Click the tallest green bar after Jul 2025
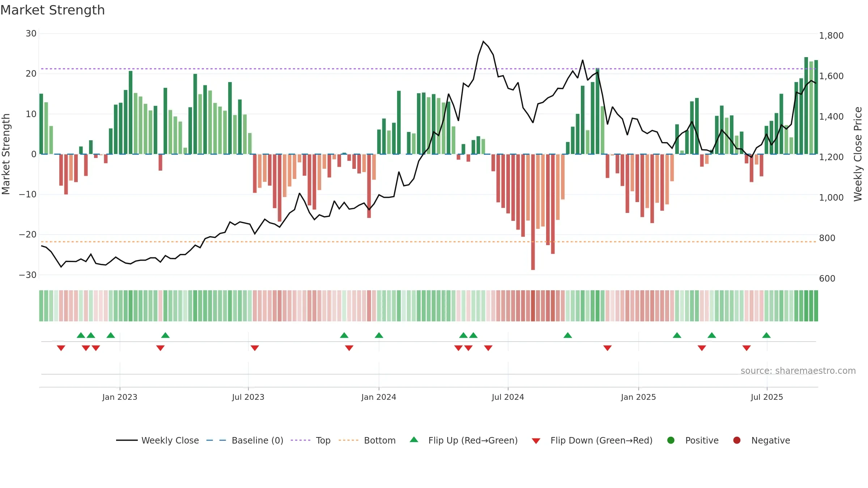The width and height of the screenshot is (868, 488). pos(806,106)
